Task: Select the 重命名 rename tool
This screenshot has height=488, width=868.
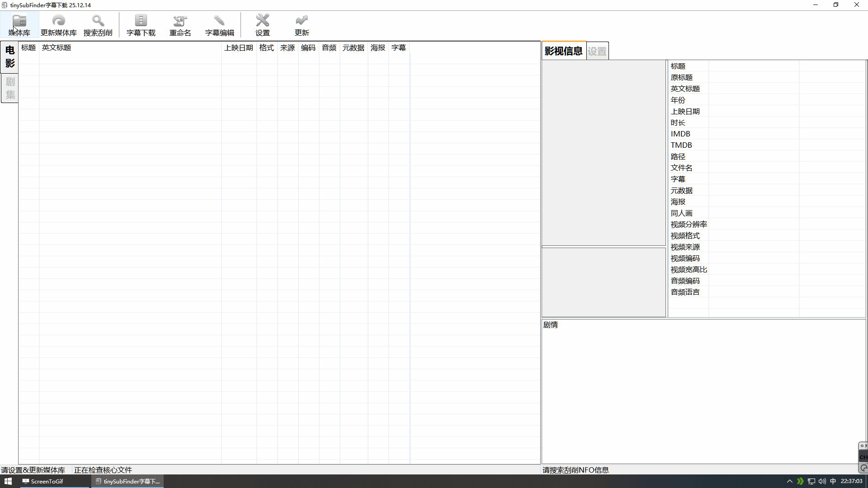Action: (180, 25)
